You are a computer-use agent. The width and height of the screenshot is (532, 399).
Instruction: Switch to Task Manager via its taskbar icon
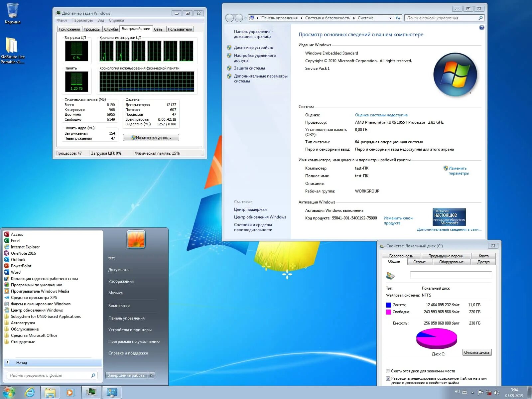click(x=91, y=392)
